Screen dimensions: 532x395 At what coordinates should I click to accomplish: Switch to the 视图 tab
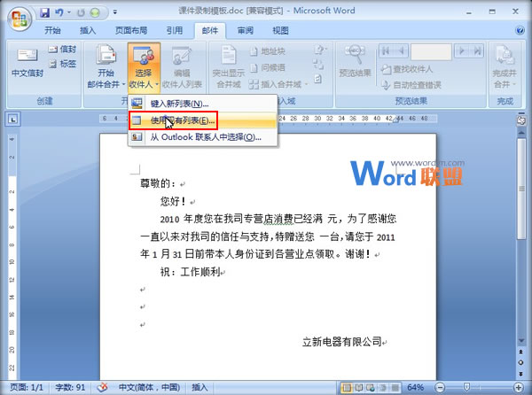[x=280, y=30]
